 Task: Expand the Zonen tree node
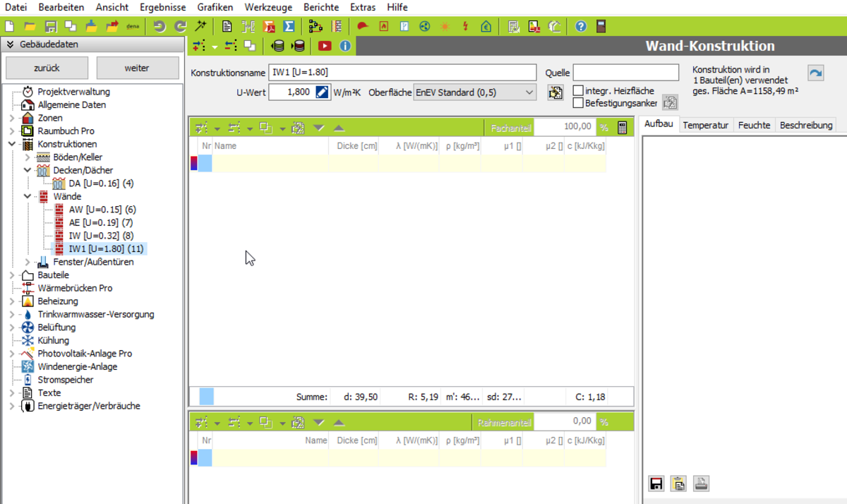tap(12, 118)
